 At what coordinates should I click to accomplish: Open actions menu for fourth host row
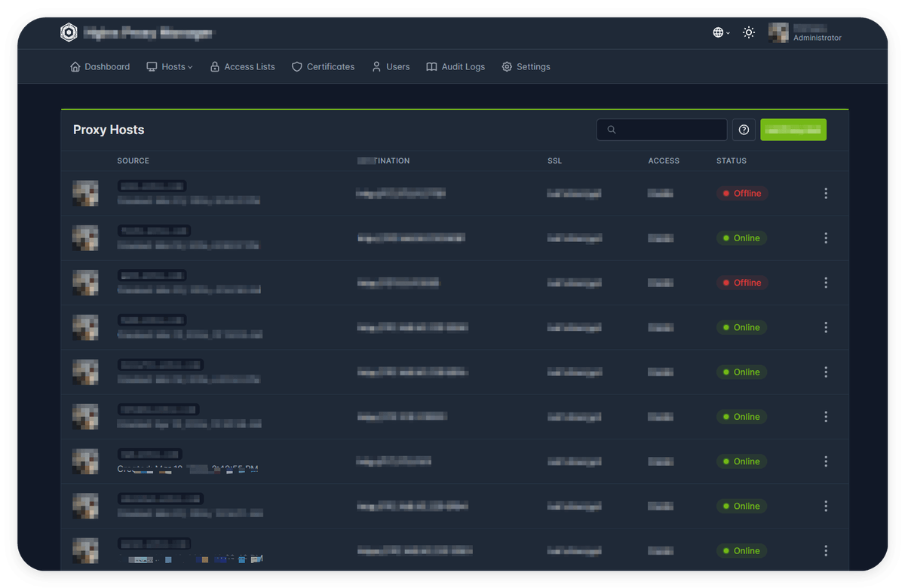(x=826, y=327)
